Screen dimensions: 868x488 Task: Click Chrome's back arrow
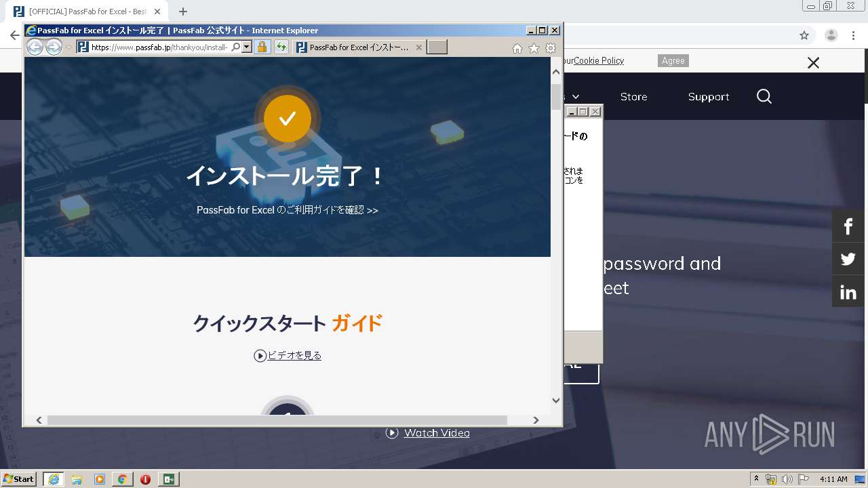pyautogui.click(x=14, y=35)
